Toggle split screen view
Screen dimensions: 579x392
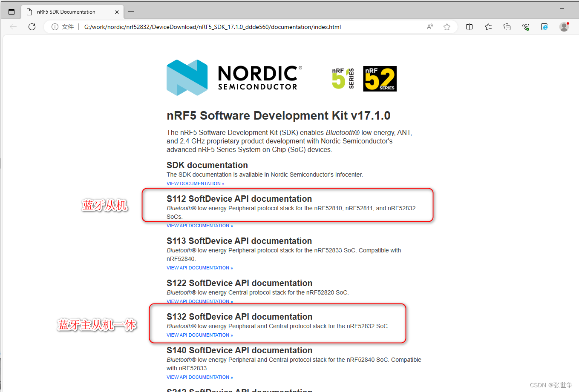[469, 27]
